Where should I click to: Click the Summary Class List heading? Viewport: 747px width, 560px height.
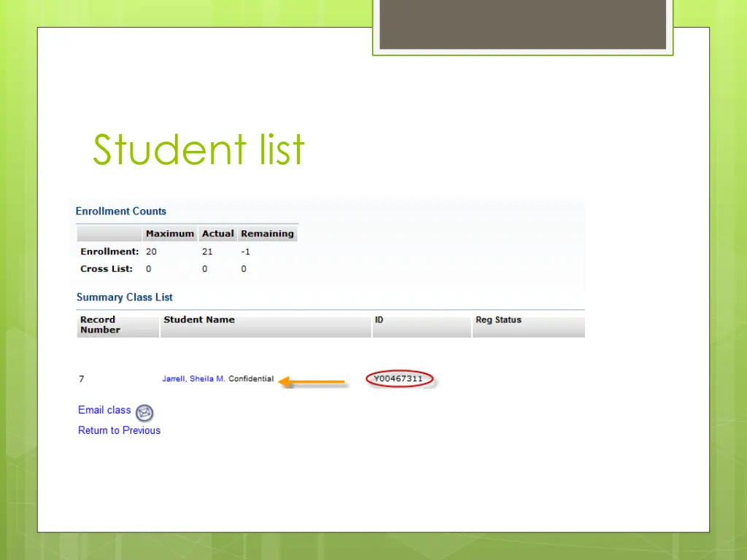point(124,297)
